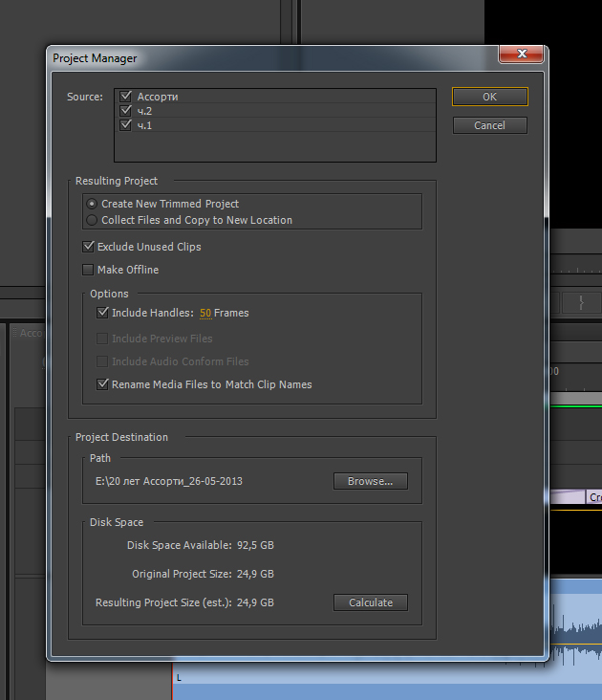Close the Project Manager with the X button

(522, 54)
